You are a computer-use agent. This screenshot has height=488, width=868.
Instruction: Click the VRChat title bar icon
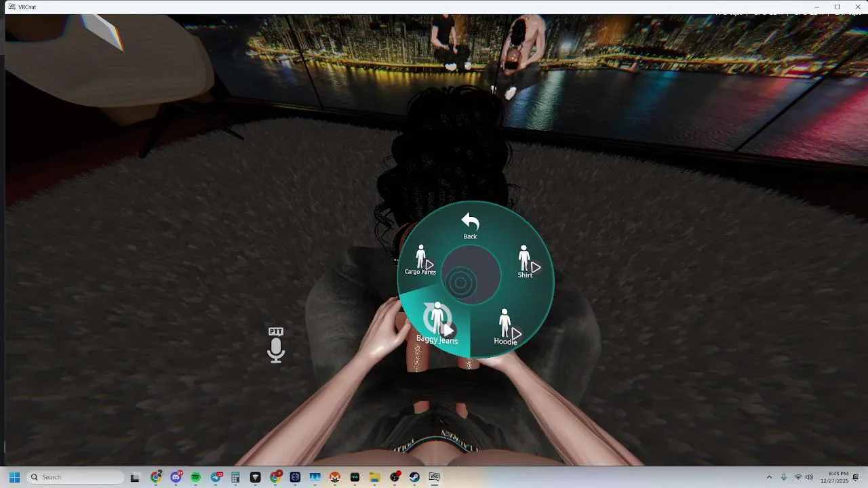pyautogui.click(x=12, y=7)
